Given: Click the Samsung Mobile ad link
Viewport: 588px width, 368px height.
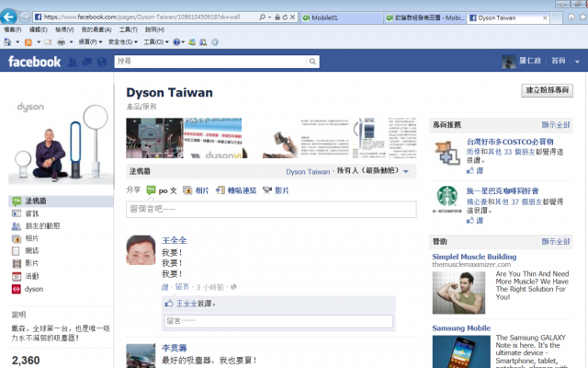Looking at the screenshot, I should 461,328.
